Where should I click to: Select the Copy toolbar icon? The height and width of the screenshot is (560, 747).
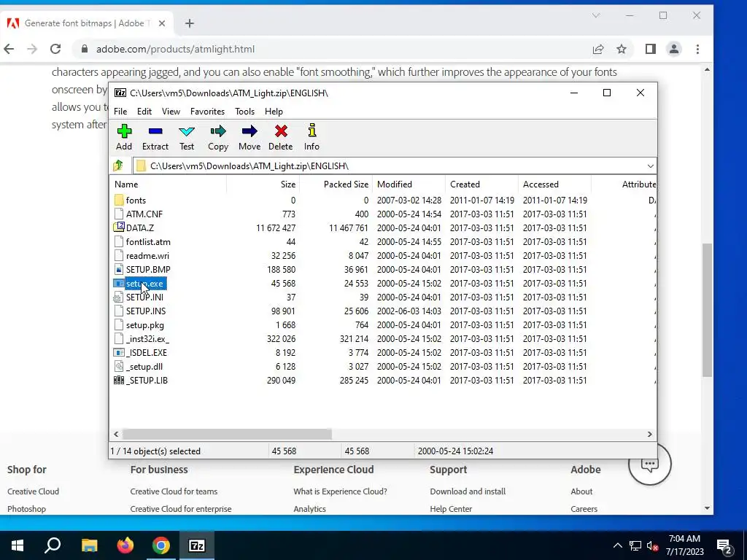point(217,131)
